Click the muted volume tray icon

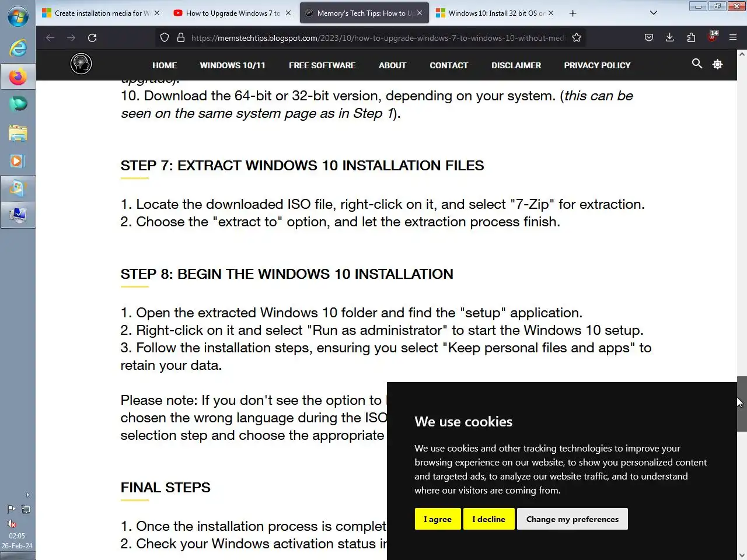point(11,523)
